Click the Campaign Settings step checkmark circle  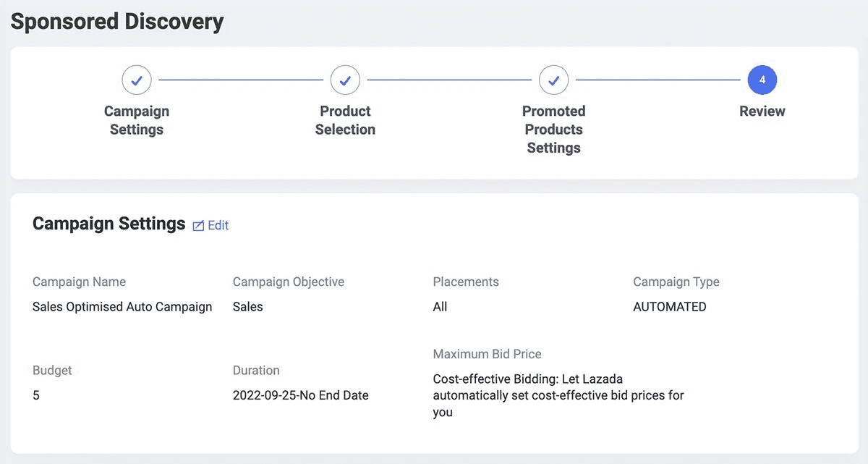(x=137, y=80)
